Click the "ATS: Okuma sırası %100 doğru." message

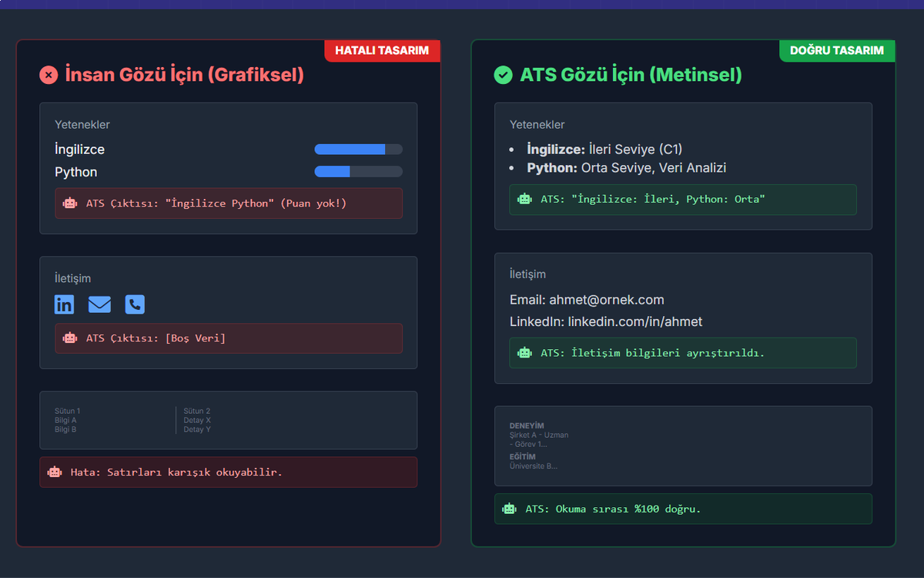pos(683,509)
